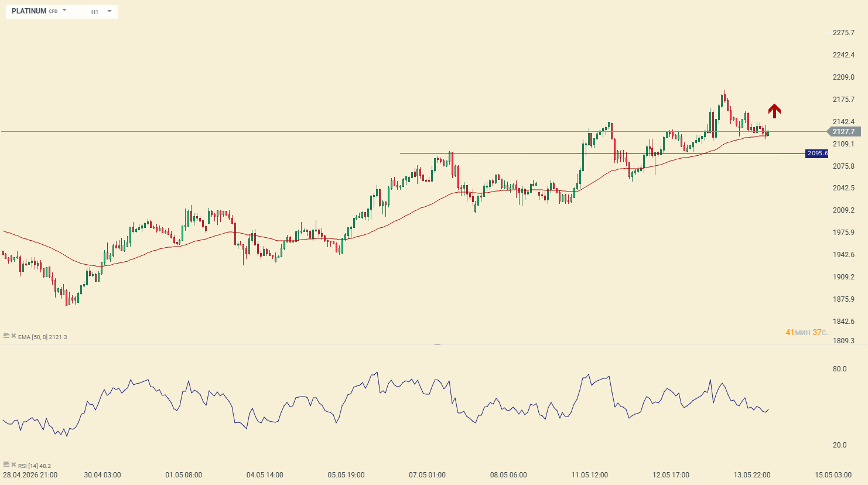Click the red upward arrow marker
Viewport: 868px width, 485px height.
[774, 111]
